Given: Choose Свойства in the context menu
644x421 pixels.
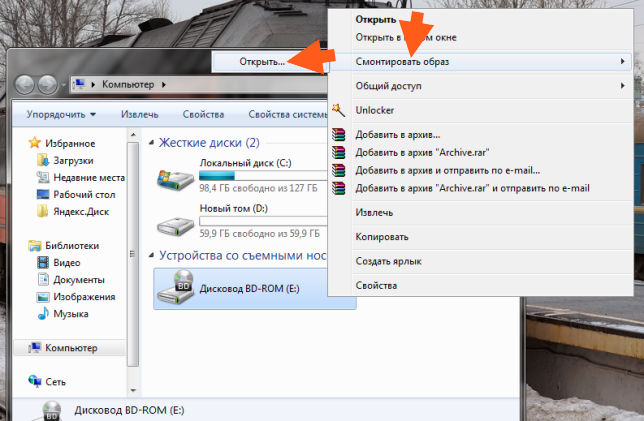Looking at the screenshot, I should click(x=376, y=285).
